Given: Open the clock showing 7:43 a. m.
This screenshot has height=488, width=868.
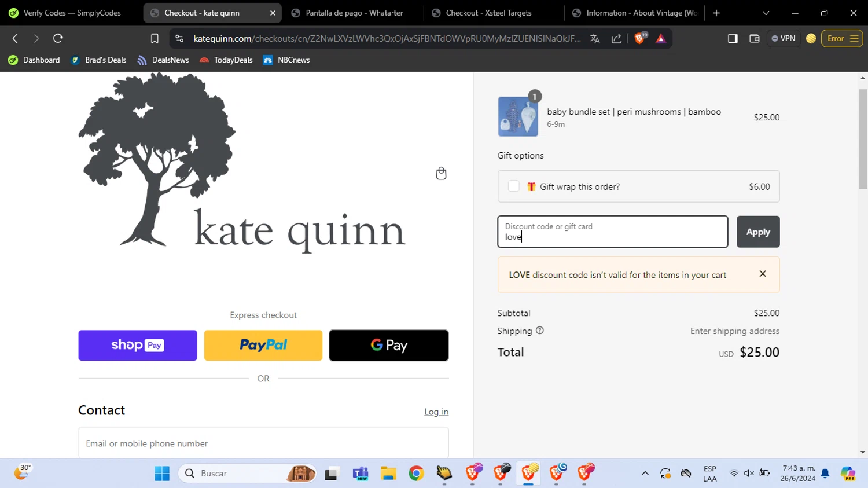Looking at the screenshot, I should (798, 474).
